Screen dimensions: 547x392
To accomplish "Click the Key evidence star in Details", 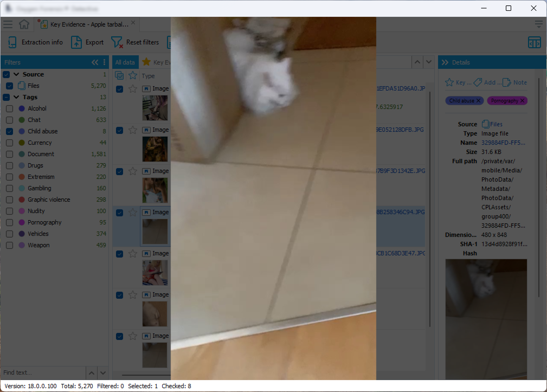I will point(449,82).
